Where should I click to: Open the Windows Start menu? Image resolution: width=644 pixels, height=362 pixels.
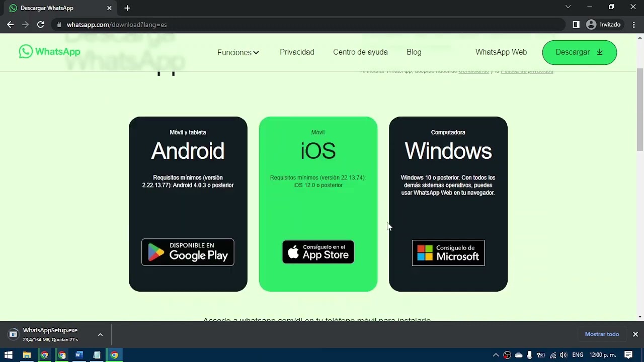(8, 355)
